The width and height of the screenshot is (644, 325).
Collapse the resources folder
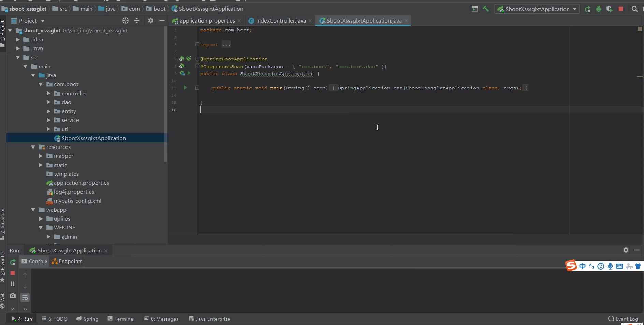[33, 147]
